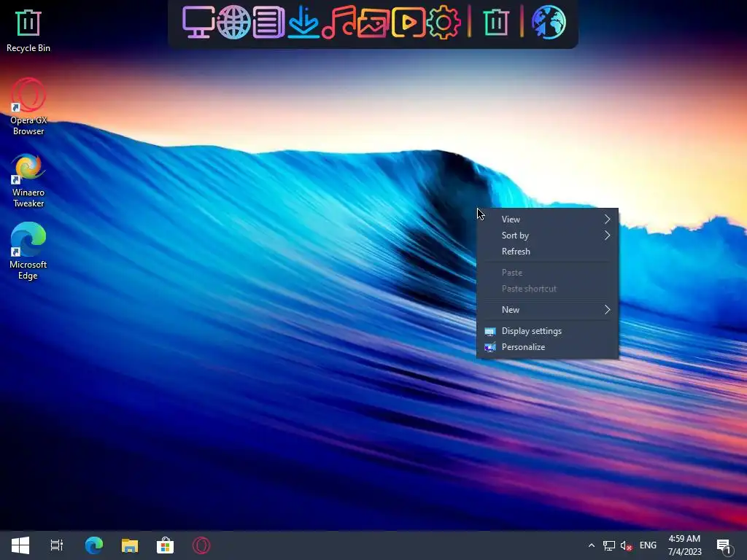This screenshot has width=747, height=560.
Task: Show hidden tray icons chevron
Action: 591,545
